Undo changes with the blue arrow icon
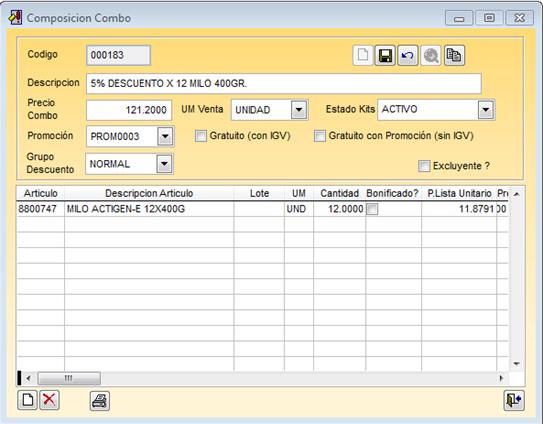The height and width of the screenshot is (424, 543). click(x=408, y=55)
